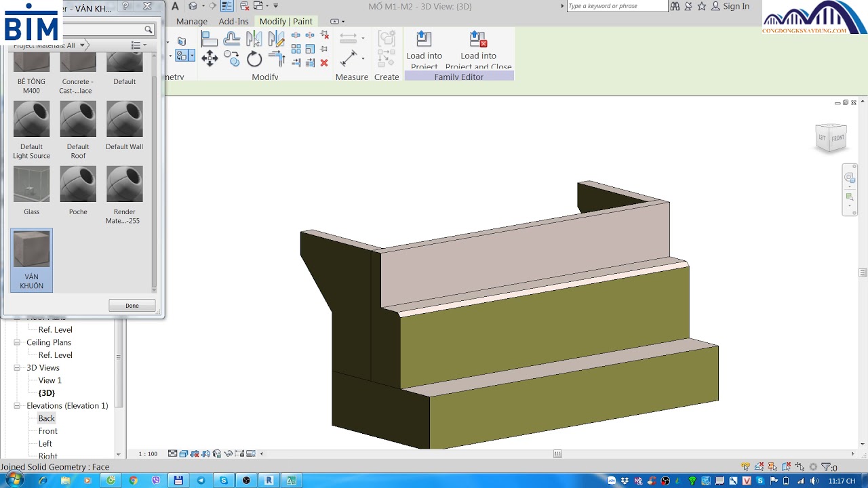Collapse the 3D Views tree node
This screenshot has width=868, height=488.
pyautogui.click(x=18, y=368)
